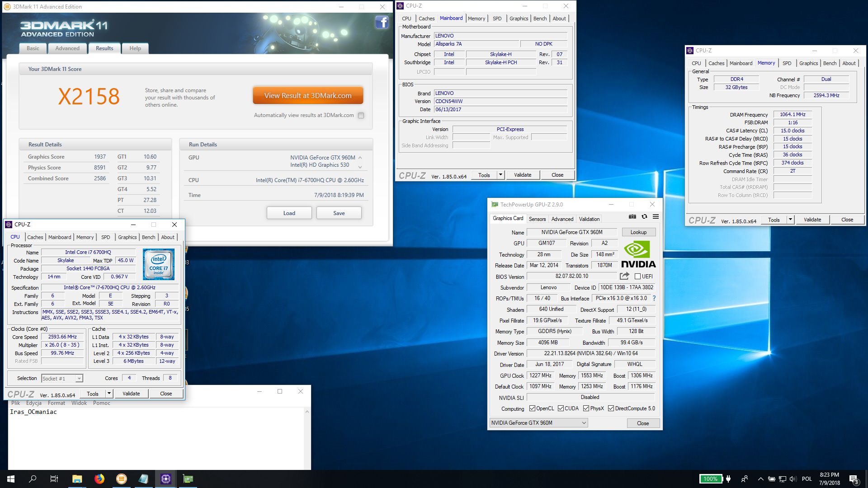Toggle UEFI checkbox in GPU-Z
The width and height of the screenshot is (868, 488).
tap(637, 276)
